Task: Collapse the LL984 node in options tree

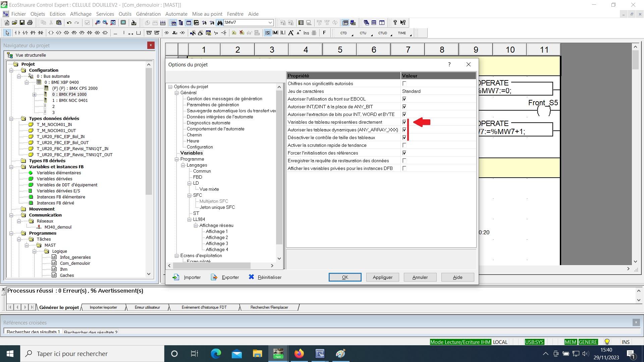Action: [190, 220]
